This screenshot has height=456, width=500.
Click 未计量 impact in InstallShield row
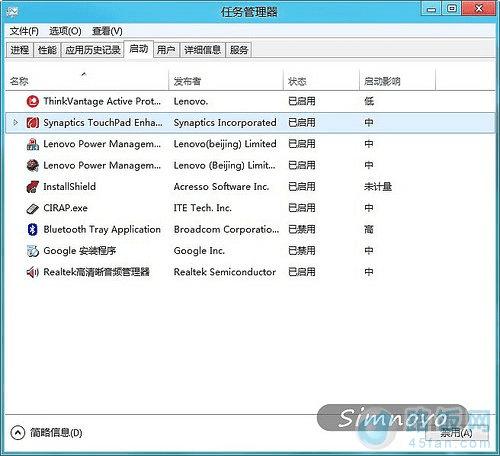tap(378, 187)
